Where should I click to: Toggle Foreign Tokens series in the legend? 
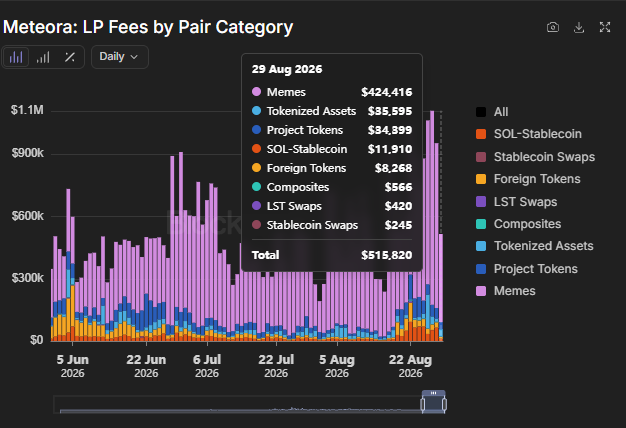(x=528, y=179)
